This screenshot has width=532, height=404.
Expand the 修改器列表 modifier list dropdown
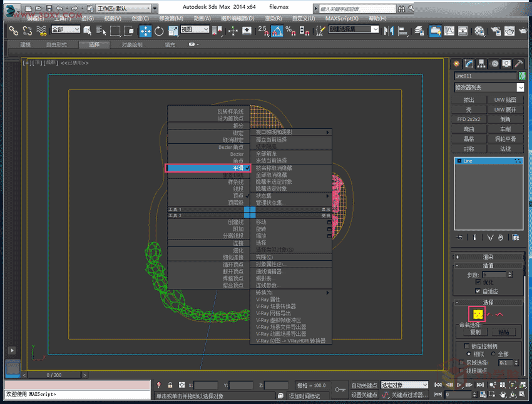(520, 88)
